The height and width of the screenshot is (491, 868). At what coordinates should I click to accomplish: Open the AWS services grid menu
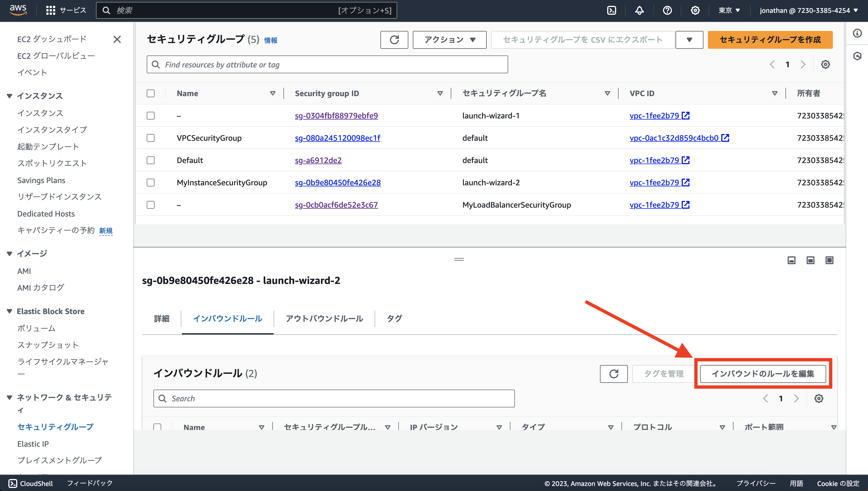(x=50, y=10)
